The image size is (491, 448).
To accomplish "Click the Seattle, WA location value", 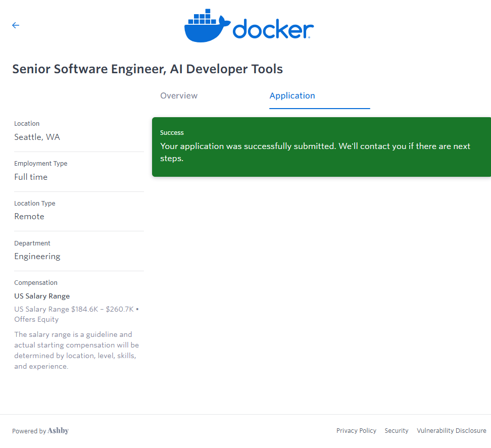I will pos(37,137).
